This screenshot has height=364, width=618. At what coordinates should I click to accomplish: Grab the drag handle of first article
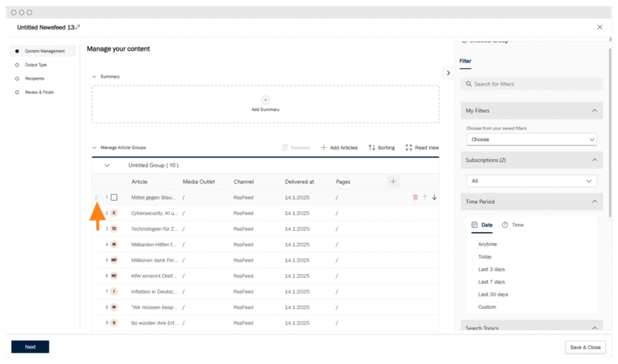[x=97, y=197]
